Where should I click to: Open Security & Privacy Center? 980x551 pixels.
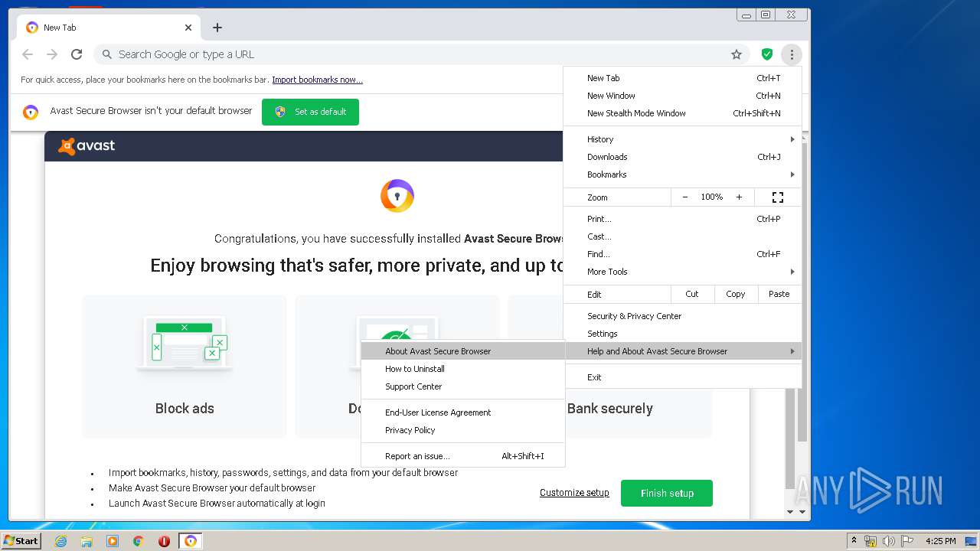click(682, 316)
